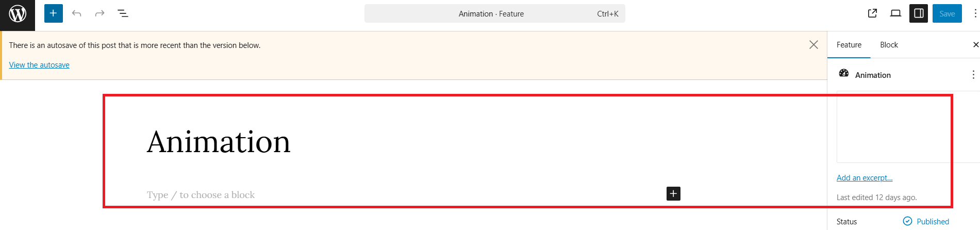Open the device preview options
980x230 pixels.
tap(895, 13)
